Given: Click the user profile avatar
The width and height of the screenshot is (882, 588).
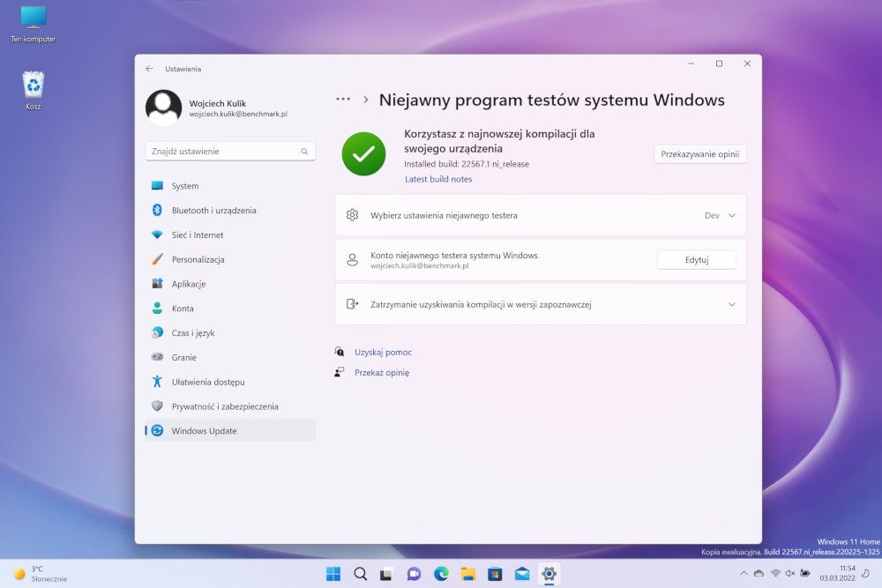Looking at the screenshot, I should pyautogui.click(x=164, y=108).
